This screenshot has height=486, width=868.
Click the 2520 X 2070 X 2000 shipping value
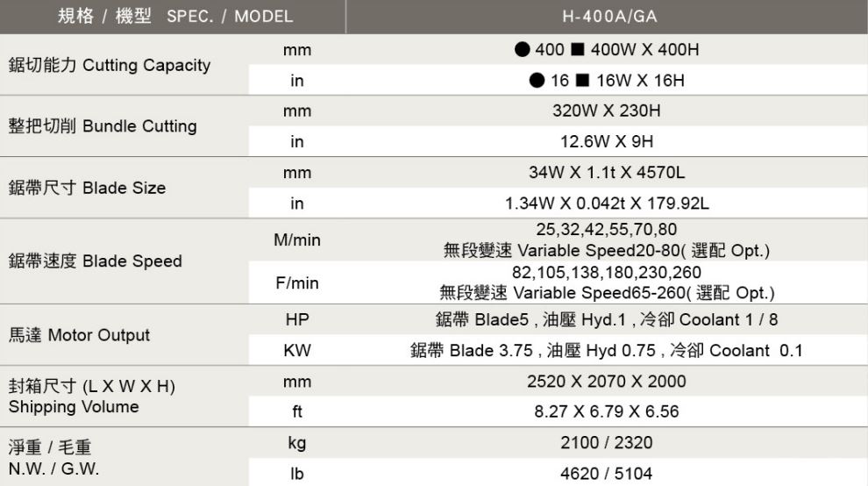coord(607,382)
